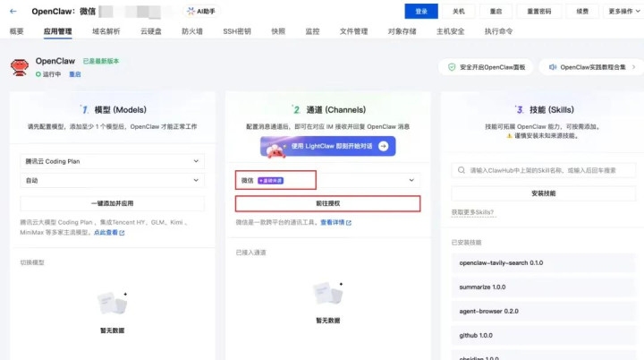Open the 执行命令 tab

(498, 31)
